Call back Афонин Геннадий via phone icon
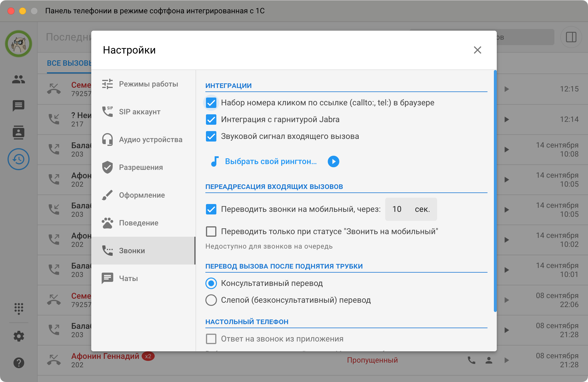Image resolution: width=588 pixels, height=382 pixels. [x=472, y=360]
